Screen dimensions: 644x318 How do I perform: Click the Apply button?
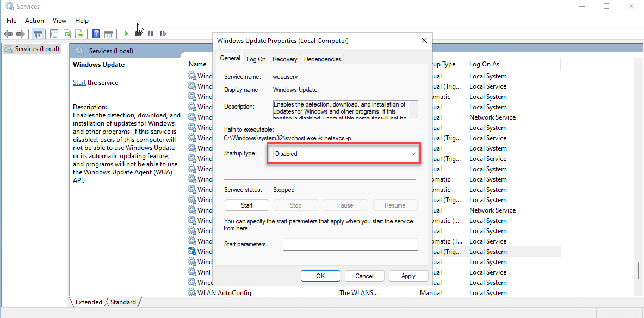[x=408, y=276]
